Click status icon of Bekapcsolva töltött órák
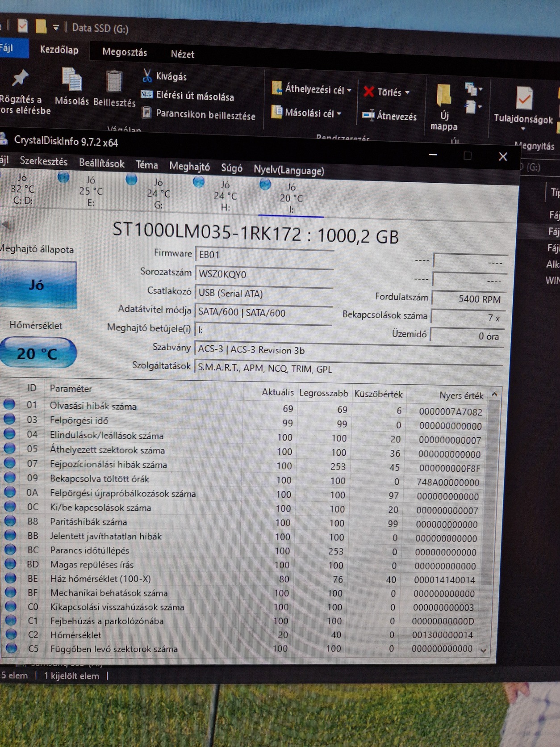This screenshot has width=560, height=747. (10, 477)
